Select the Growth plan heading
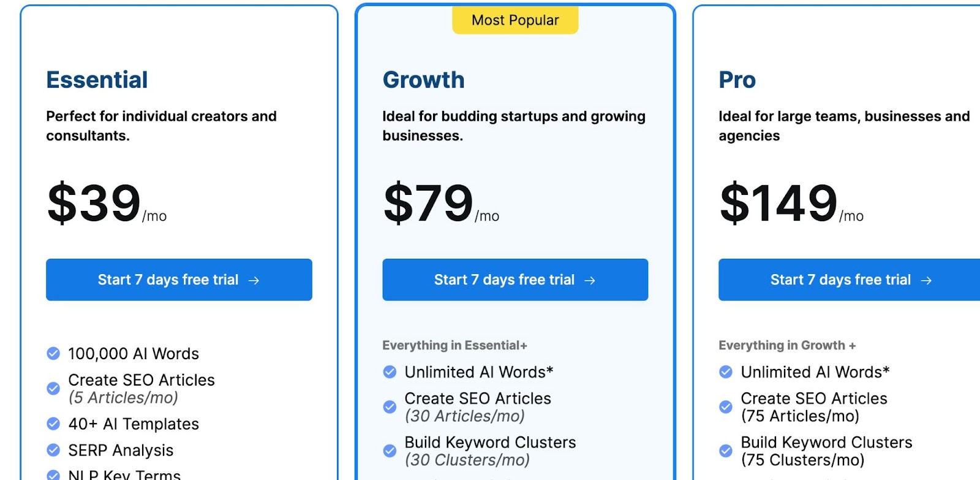The image size is (980, 480). [423, 80]
